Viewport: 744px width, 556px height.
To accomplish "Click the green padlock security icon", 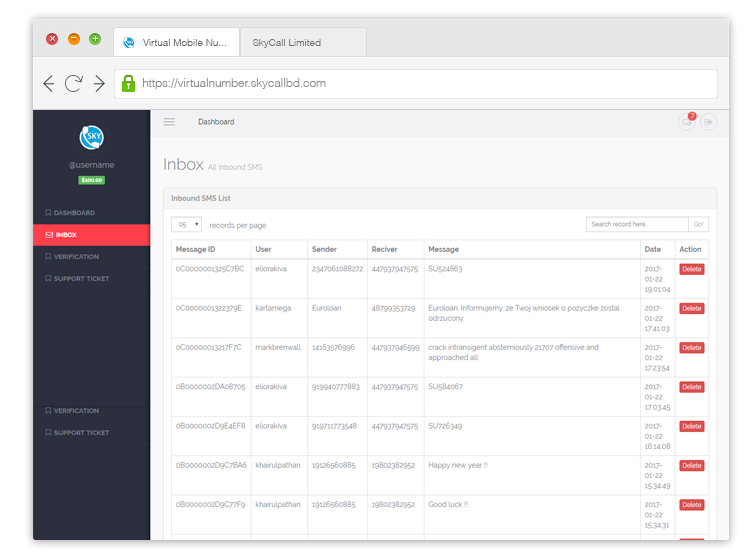I will [x=128, y=83].
